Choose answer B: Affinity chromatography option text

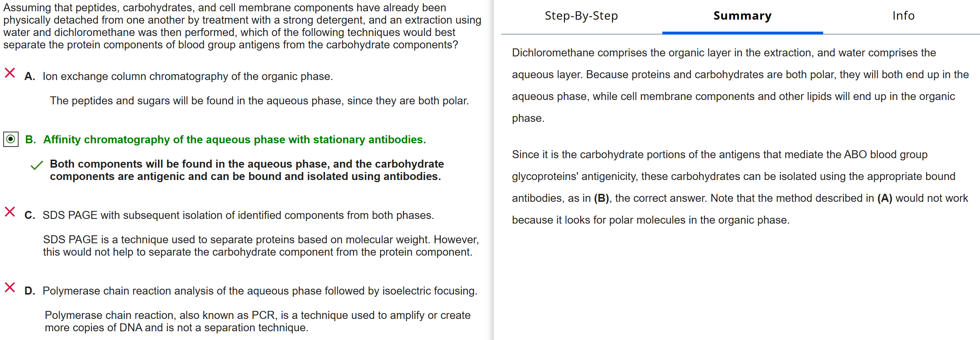234,140
